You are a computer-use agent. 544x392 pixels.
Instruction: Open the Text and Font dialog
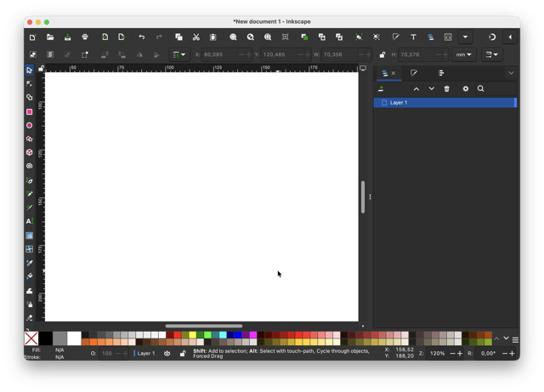[413, 37]
